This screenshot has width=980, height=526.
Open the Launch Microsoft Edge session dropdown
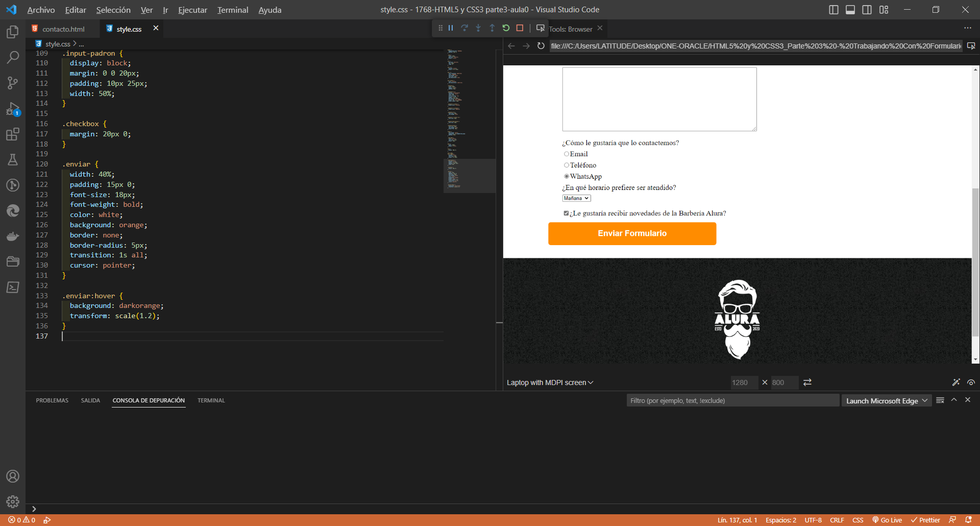[x=887, y=401]
